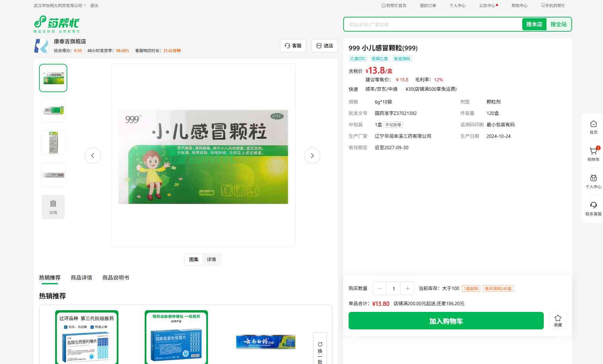
Task: Switch gallery toggle to 详情
Action: pos(211,259)
